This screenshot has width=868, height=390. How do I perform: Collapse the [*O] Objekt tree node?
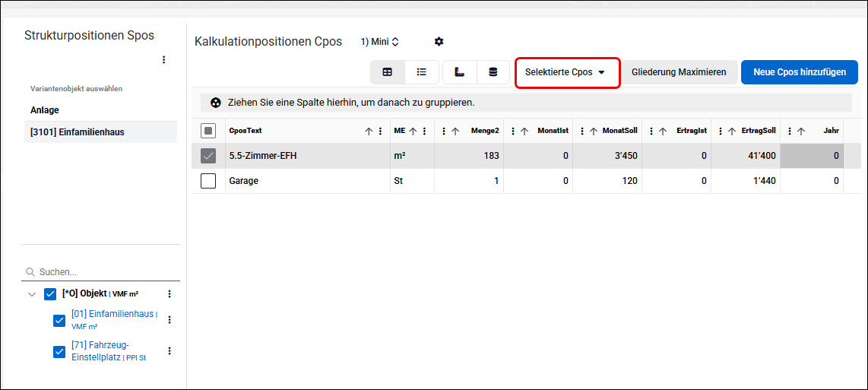tap(32, 294)
